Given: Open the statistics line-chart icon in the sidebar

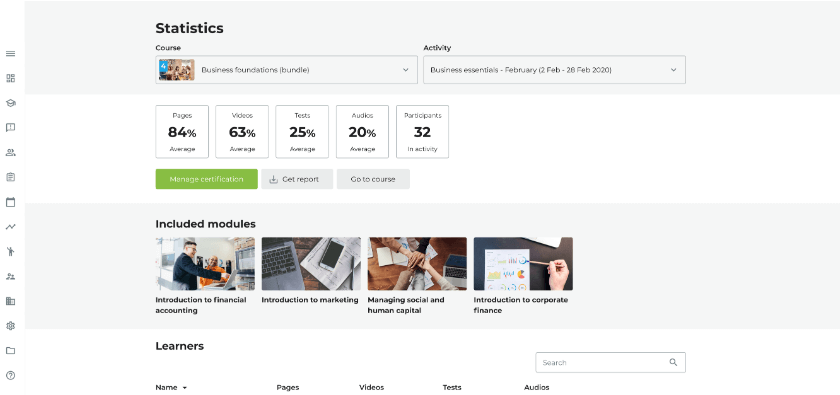Looking at the screenshot, I should click(x=10, y=227).
